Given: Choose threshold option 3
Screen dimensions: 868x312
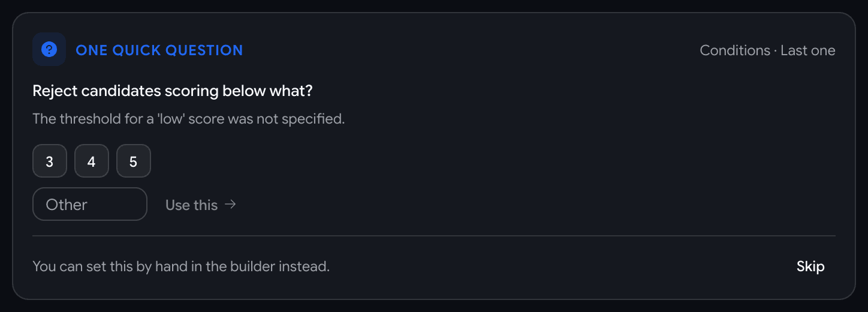Looking at the screenshot, I should pos(49,161).
